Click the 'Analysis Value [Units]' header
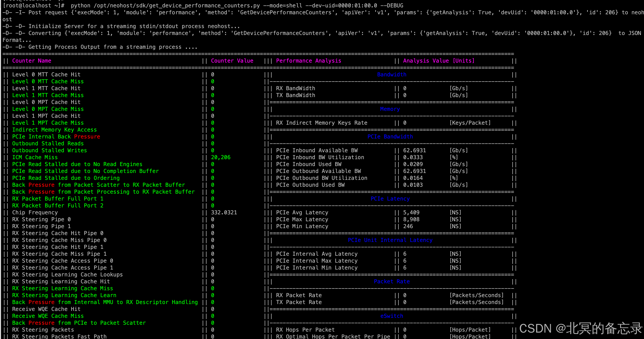Viewport: 644px width, 339px height. coord(439,61)
